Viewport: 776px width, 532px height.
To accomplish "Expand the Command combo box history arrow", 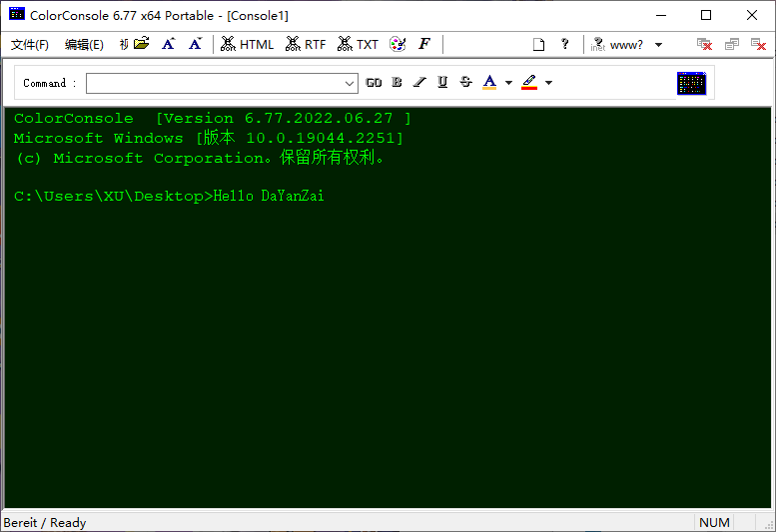I will [x=350, y=83].
